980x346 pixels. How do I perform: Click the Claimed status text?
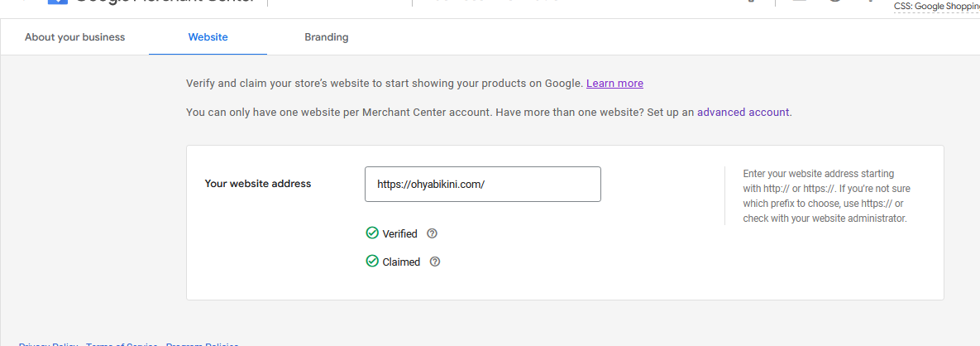[401, 262]
